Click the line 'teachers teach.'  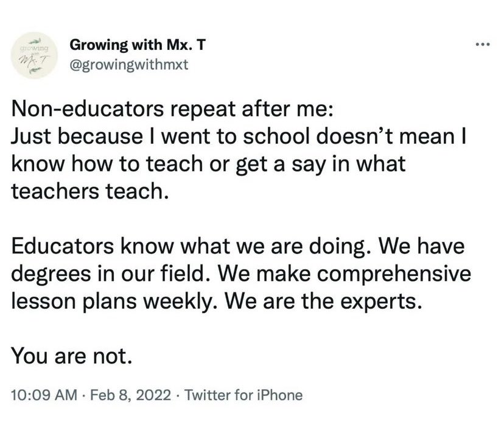(x=90, y=191)
